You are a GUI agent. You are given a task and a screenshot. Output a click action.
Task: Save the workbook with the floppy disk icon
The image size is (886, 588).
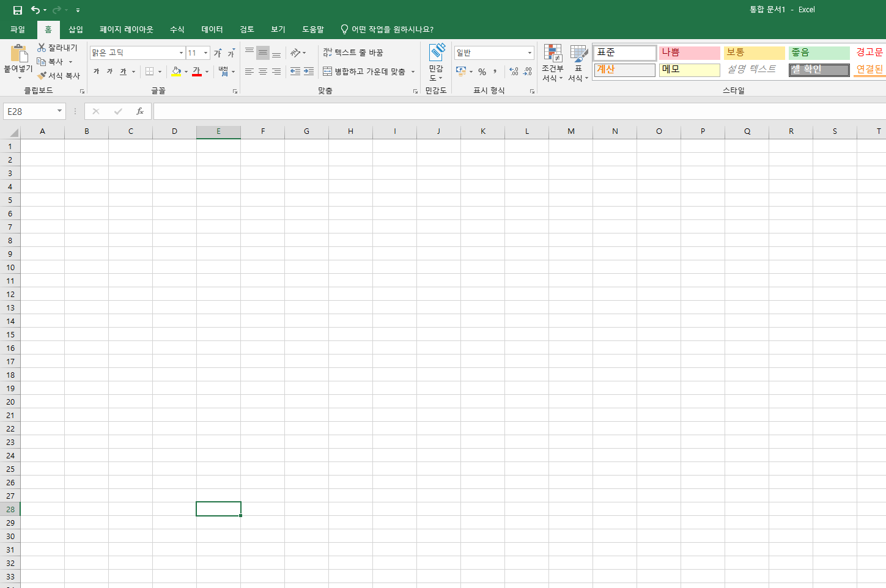[x=18, y=10]
